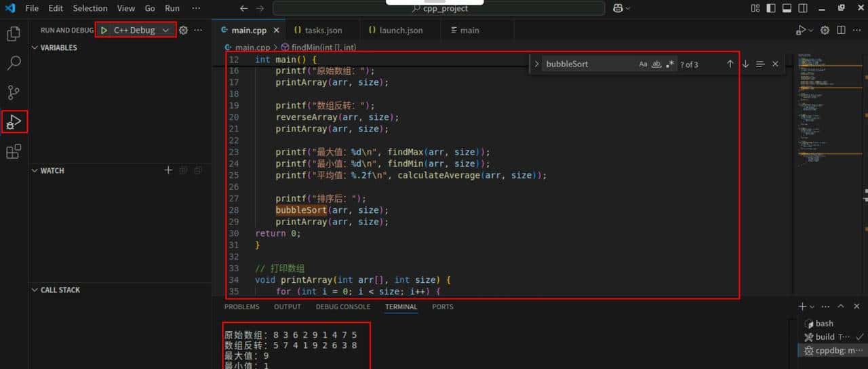Open the Source Control view
Viewport: 868px width, 369px height.
click(14, 92)
